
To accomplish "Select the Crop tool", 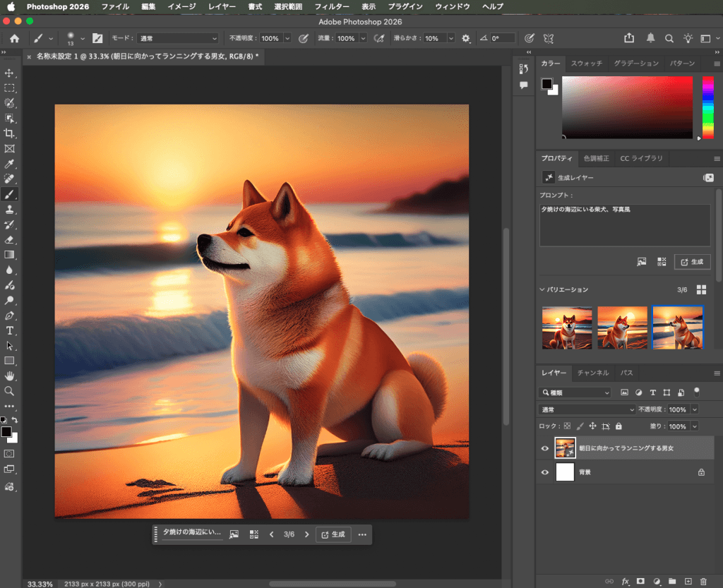I will coord(9,133).
